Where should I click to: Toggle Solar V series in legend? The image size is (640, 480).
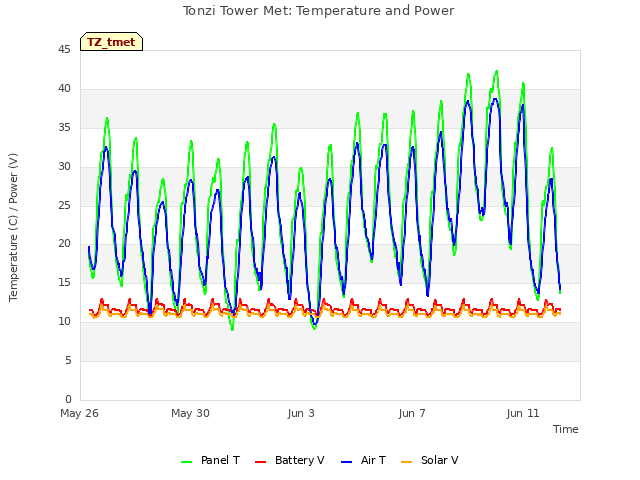(x=429, y=460)
